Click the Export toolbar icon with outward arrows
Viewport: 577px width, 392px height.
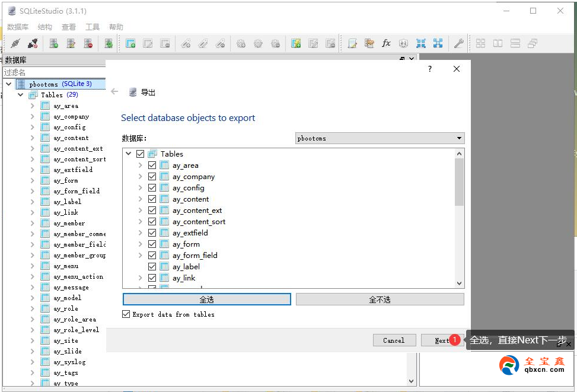point(438,43)
